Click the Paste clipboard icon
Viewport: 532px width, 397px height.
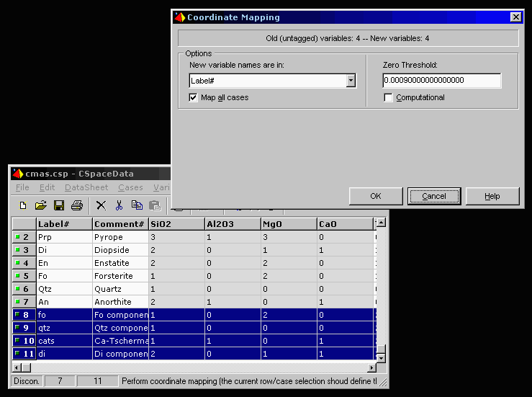coord(154,205)
